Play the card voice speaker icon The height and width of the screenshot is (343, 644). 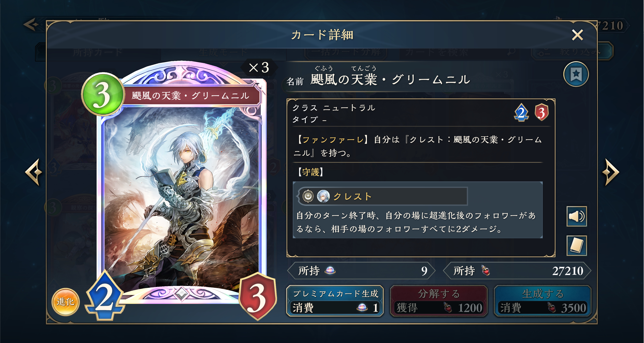point(577,216)
